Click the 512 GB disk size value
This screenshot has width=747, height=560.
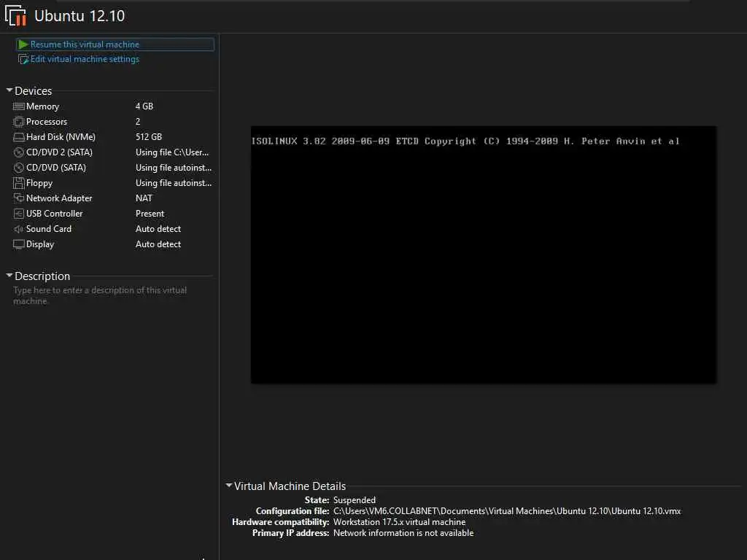pyautogui.click(x=149, y=136)
